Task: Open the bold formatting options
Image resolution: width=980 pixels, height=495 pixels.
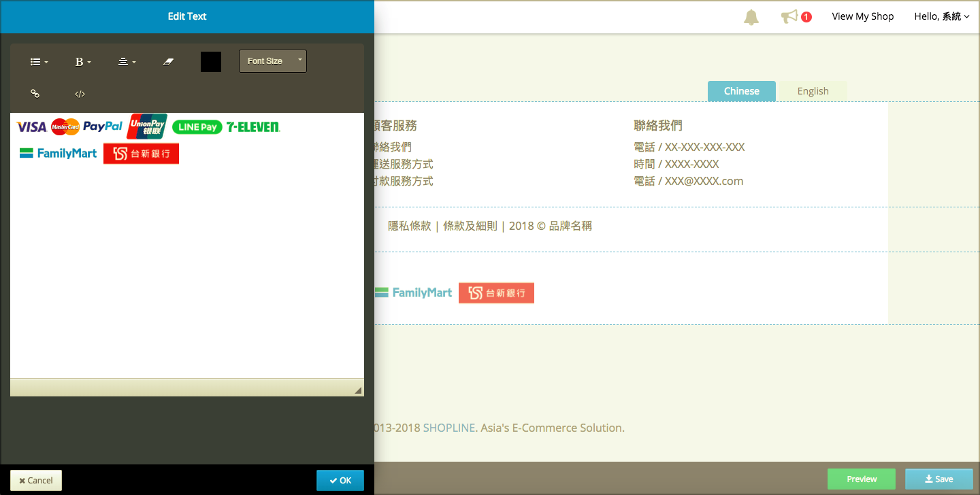Action: 82,62
